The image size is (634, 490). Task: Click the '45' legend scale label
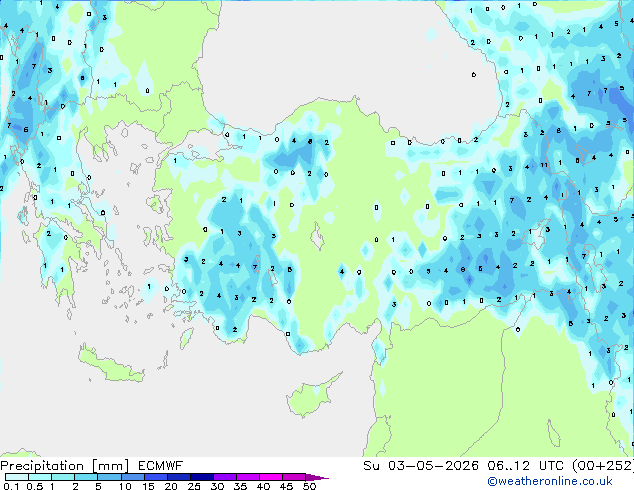[x=286, y=486]
